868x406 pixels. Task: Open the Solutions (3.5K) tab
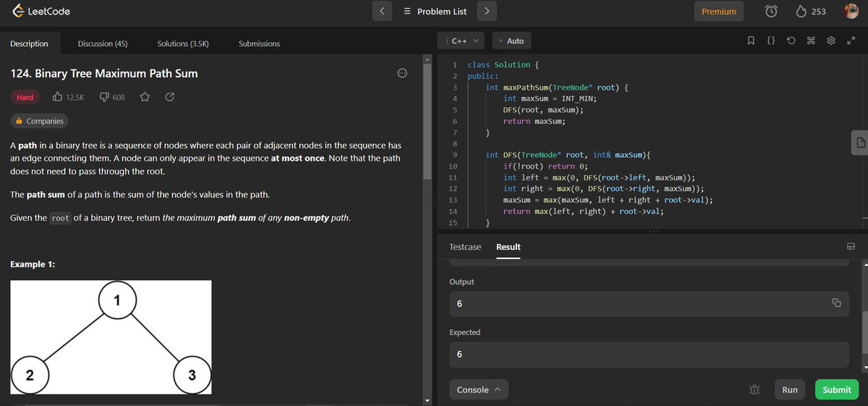183,43
